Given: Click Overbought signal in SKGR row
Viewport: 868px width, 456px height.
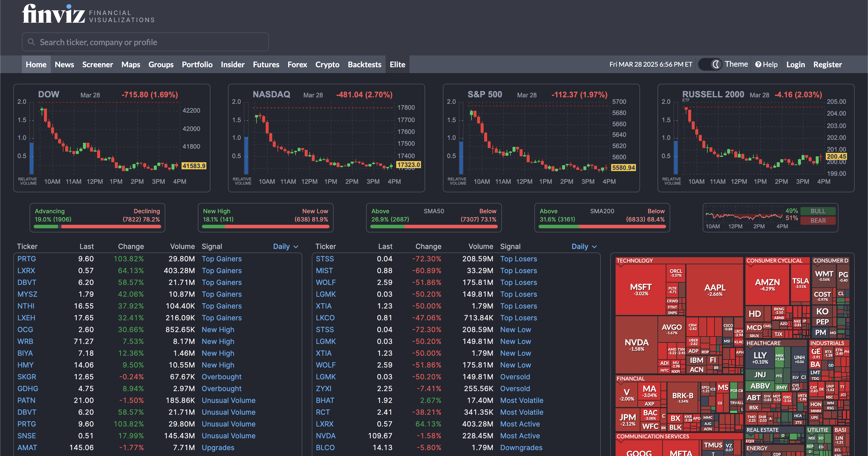Looking at the screenshot, I should tap(221, 377).
